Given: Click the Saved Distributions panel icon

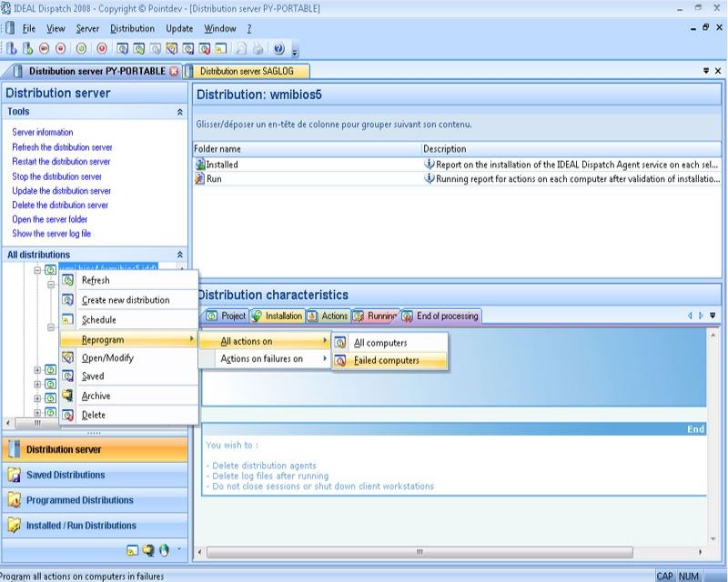Looking at the screenshot, I should (14, 475).
